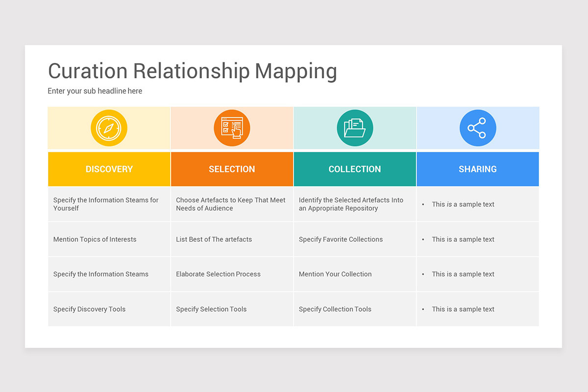Select the SHARING column header
The width and height of the screenshot is (588, 392).
point(478,169)
